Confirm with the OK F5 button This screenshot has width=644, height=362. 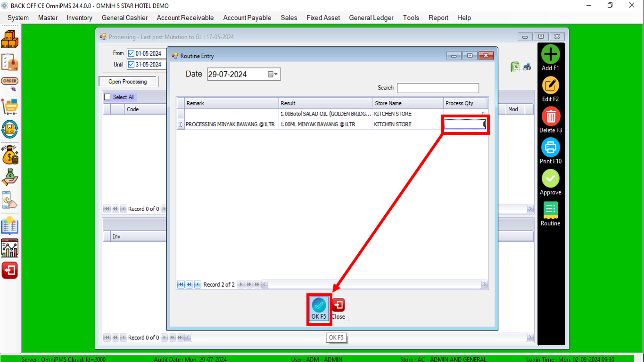click(x=319, y=309)
